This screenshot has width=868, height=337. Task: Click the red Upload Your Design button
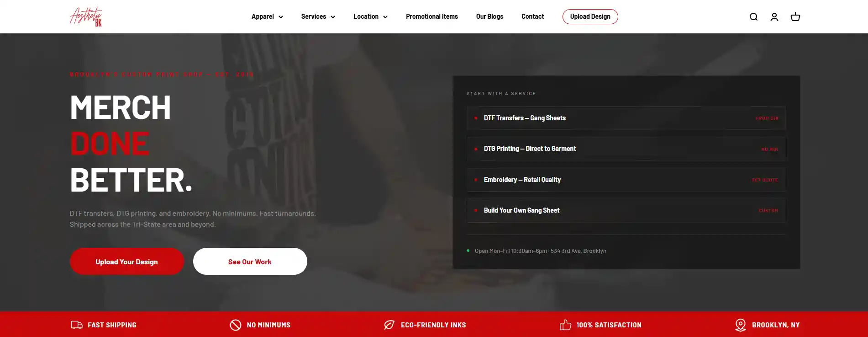126,262
